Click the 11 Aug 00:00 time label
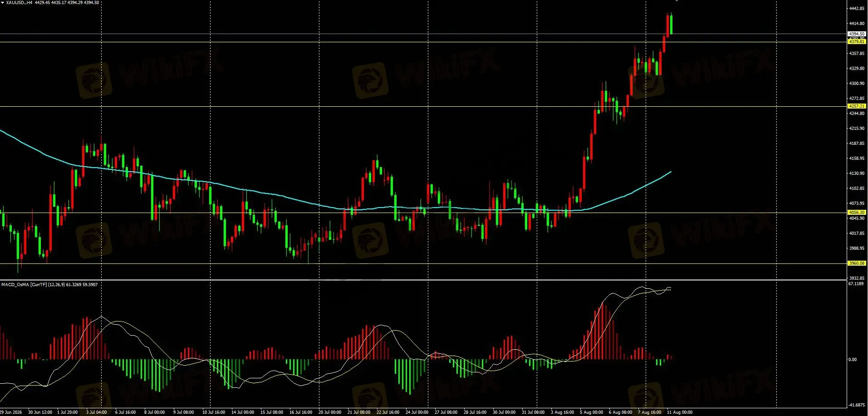868x416 pixels. [680, 412]
